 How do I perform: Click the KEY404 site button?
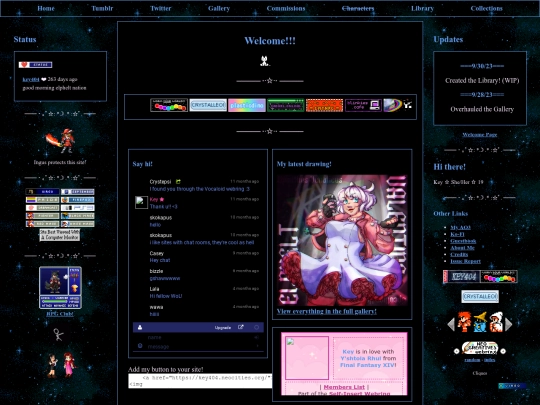(461, 277)
